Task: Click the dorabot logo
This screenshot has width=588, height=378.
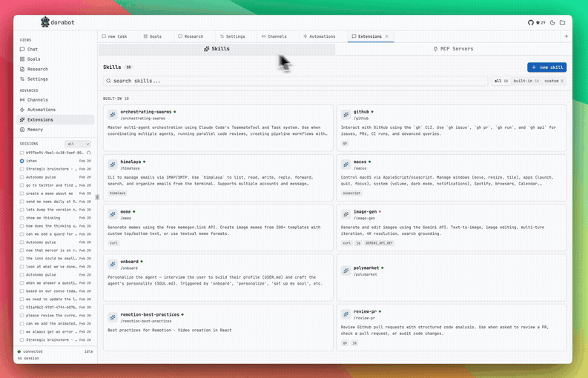Action: 45,21
